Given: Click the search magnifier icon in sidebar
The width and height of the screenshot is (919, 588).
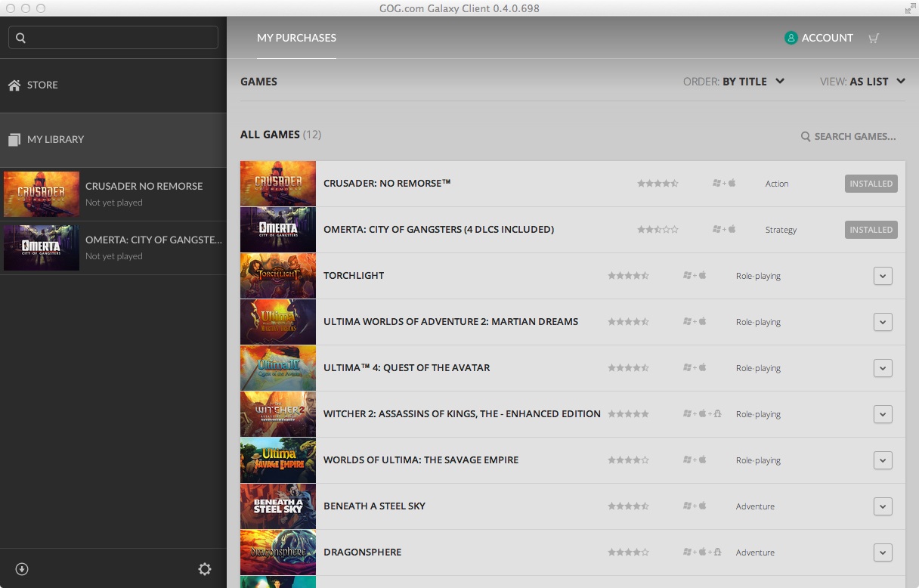Looking at the screenshot, I should 20,38.
